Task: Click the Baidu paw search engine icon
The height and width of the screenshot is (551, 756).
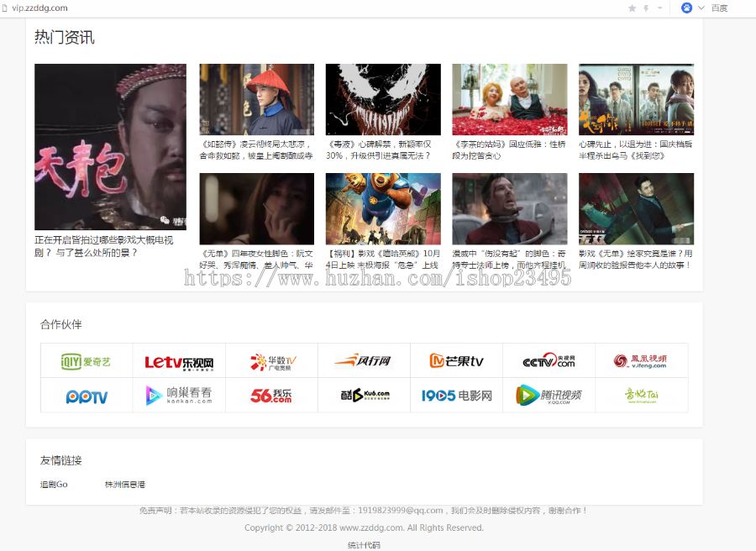Action: [686, 8]
